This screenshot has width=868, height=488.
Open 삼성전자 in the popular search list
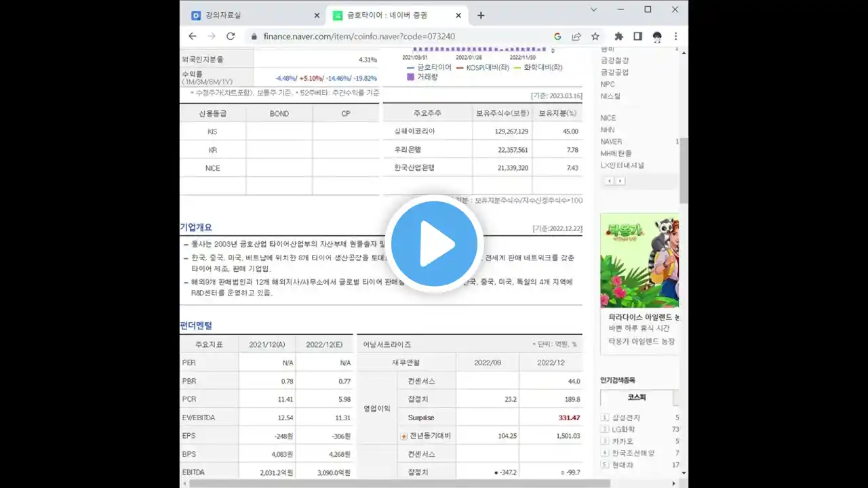coord(626,418)
